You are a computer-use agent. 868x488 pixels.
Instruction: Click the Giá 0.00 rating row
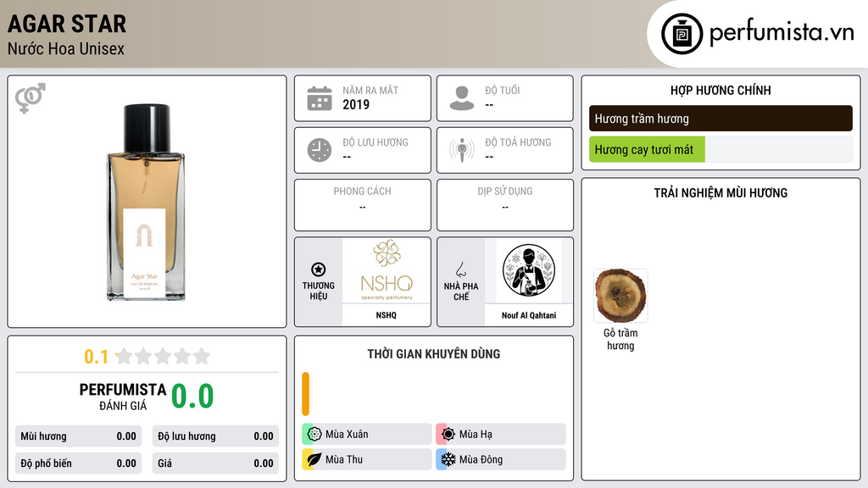215,463
